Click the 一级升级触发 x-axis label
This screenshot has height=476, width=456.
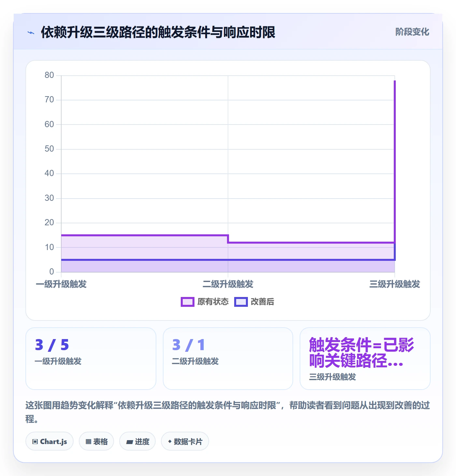61,284
